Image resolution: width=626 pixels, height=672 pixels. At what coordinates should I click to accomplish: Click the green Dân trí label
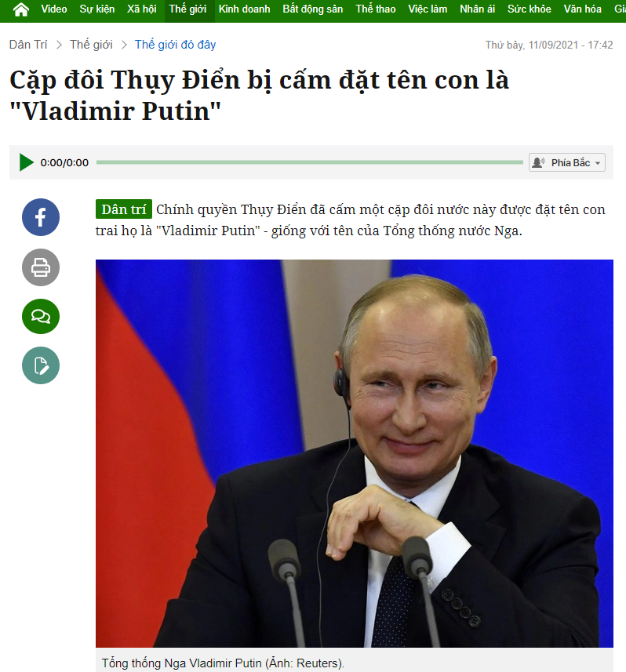click(123, 209)
